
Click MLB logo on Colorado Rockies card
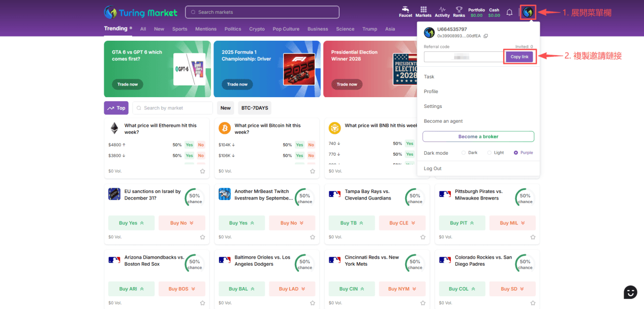click(x=445, y=260)
